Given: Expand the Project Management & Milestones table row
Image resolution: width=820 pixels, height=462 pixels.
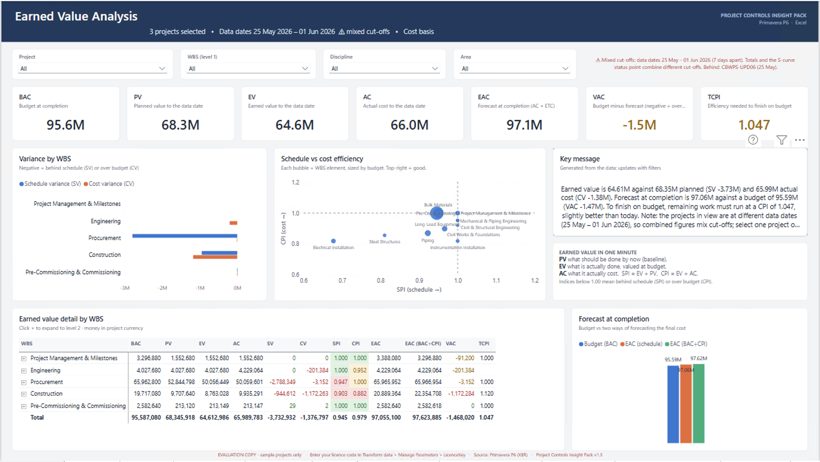Looking at the screenshot, I should [x=24, y=358].
